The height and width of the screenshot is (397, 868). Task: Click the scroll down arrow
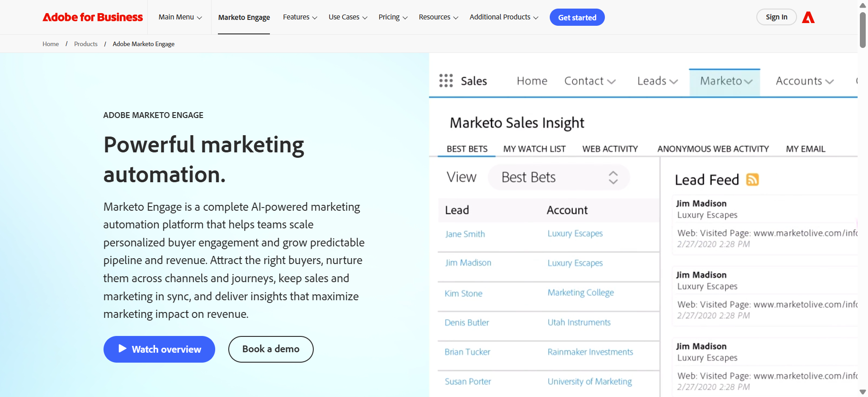(863, 392)
